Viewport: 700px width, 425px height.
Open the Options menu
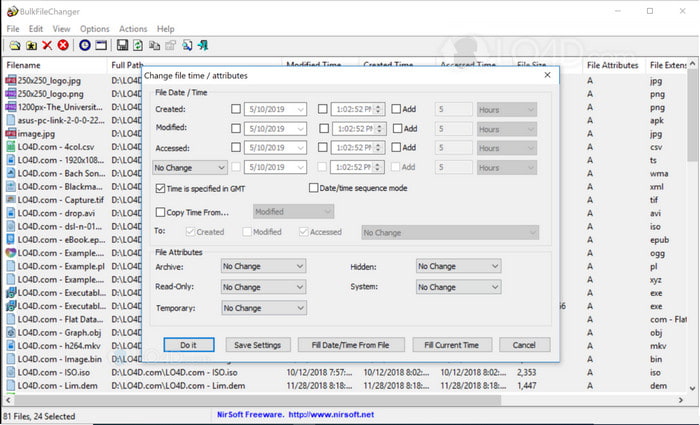pyautogui.click(x=95, y=29)
